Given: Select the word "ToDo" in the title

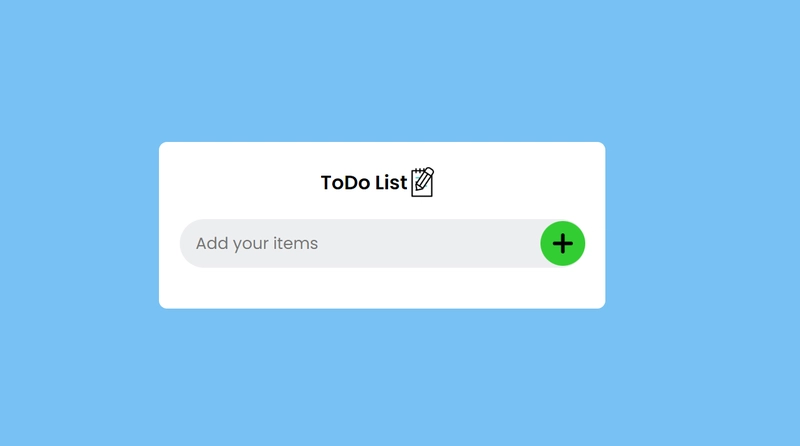Looking at the screenshot, I should pyautogui.click(x=345, y=183).
